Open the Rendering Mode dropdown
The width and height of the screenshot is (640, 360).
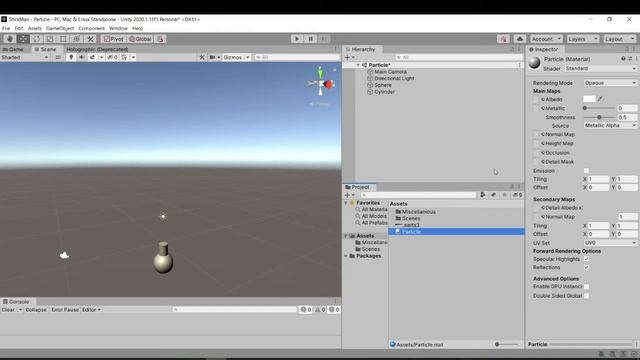610,83
